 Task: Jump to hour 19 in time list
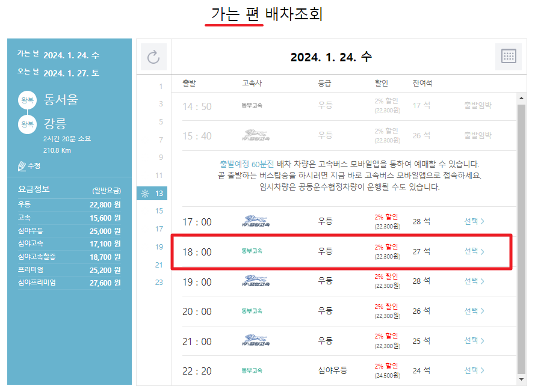tap(159, 247)
